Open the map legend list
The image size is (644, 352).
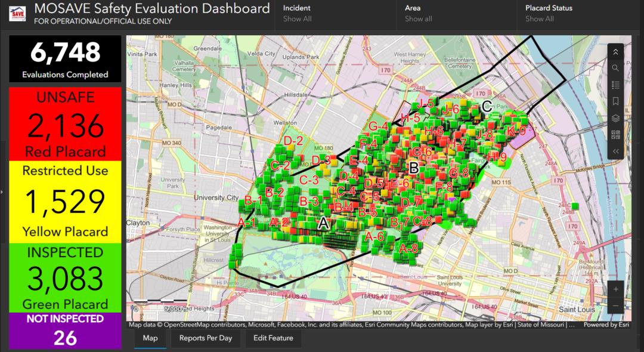pos(615,85)
